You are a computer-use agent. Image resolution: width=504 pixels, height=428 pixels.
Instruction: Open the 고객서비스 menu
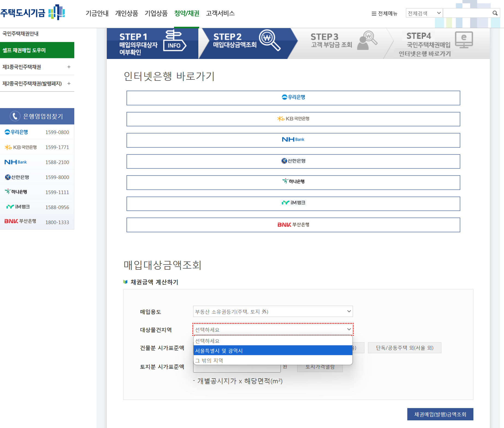click(220, 13)
